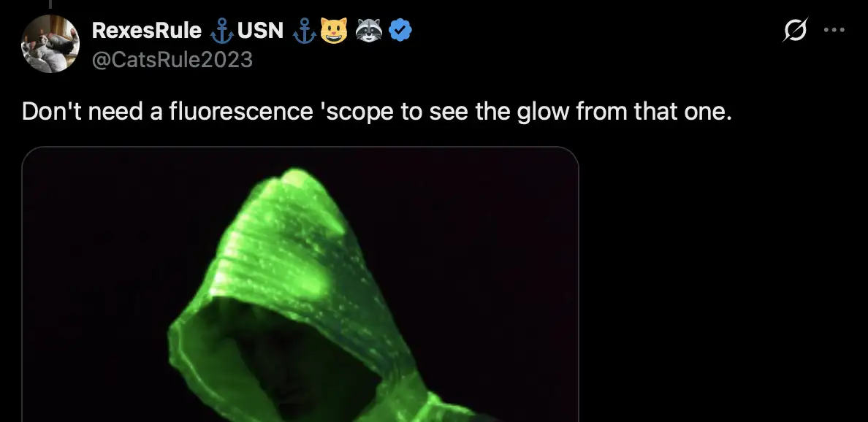Click the raccoon emoji in the name
This screenshot has width=868, height=422.
click(x=369, y=31)
